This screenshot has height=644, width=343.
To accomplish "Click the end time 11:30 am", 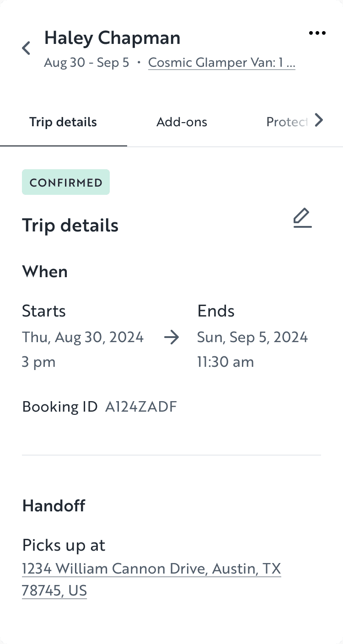I will (x=225, y=361).
